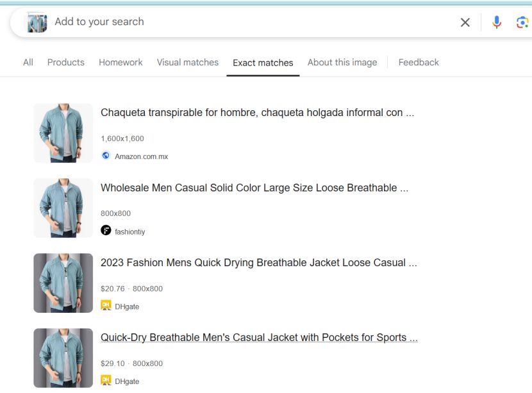
Task: Select the Homework tab
Action: point(121,62)
